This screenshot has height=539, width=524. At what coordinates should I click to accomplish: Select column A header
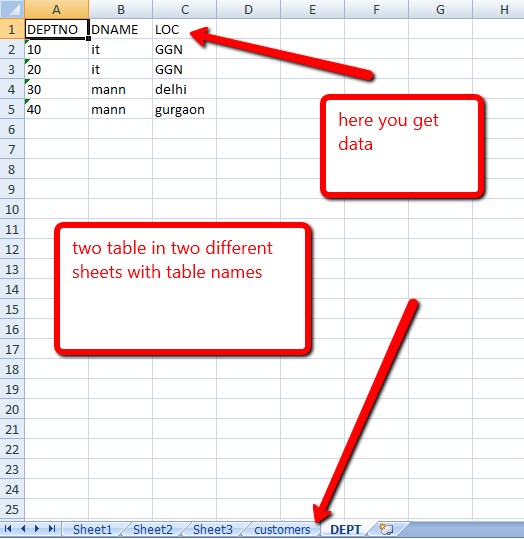[x=56, y=9]
